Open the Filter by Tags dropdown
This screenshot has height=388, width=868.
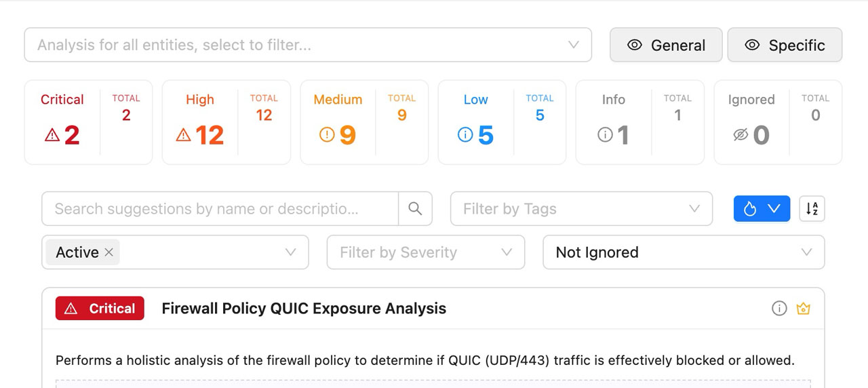[x=581, y=209]
